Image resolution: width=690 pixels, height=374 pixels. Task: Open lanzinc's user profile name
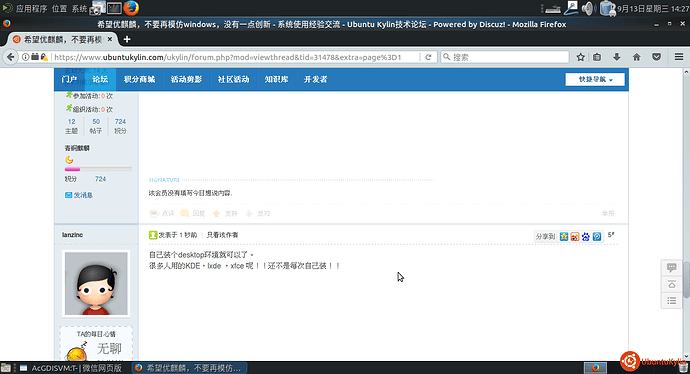(x=72, y=235)
